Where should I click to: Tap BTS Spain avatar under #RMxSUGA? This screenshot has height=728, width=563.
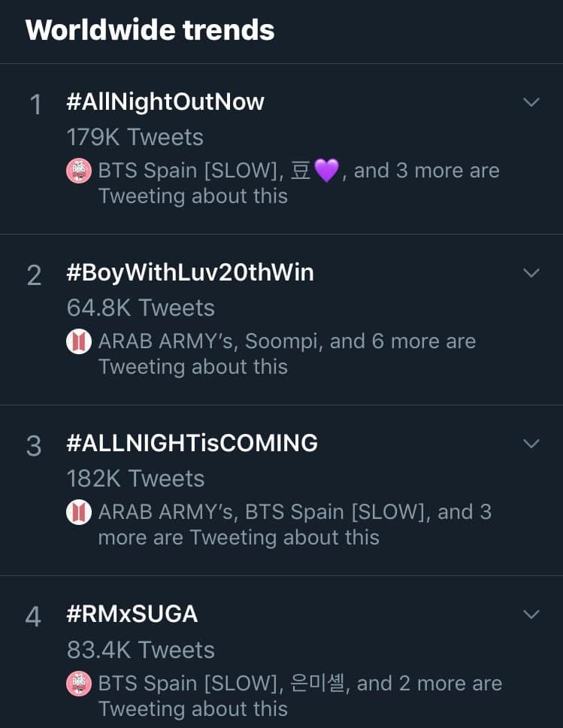[x=79, y=684]
